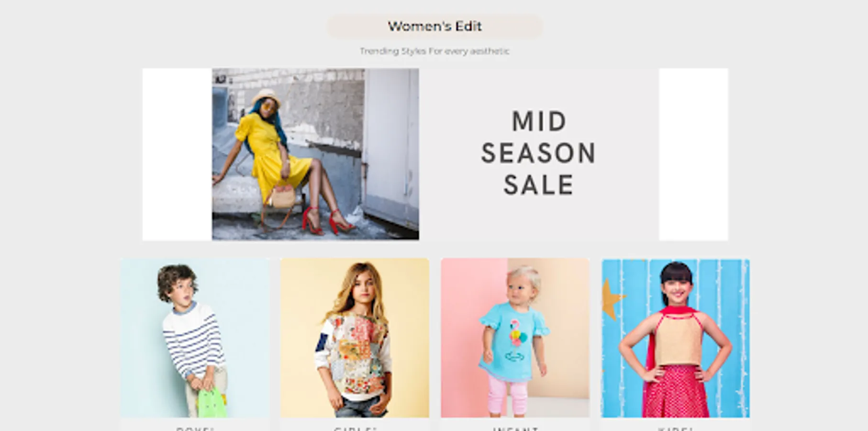The image size is (868, 431).
Task: Select the Infant category label
Action: pyautogui.click(x=515, y=429)
